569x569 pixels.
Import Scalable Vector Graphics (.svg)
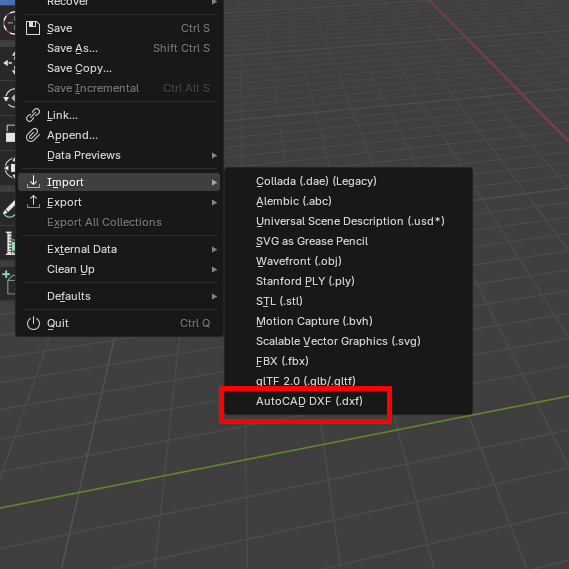pyautogui.click(x=348, y=341)
